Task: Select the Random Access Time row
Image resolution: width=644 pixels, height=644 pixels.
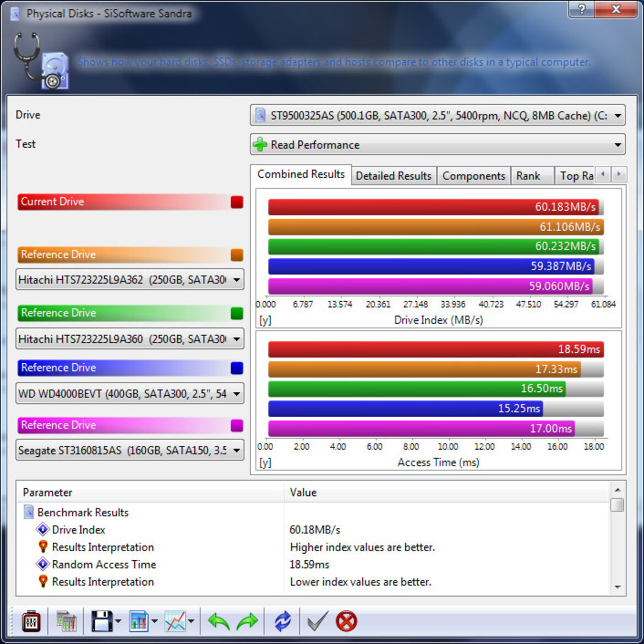Action: [313, 564]
